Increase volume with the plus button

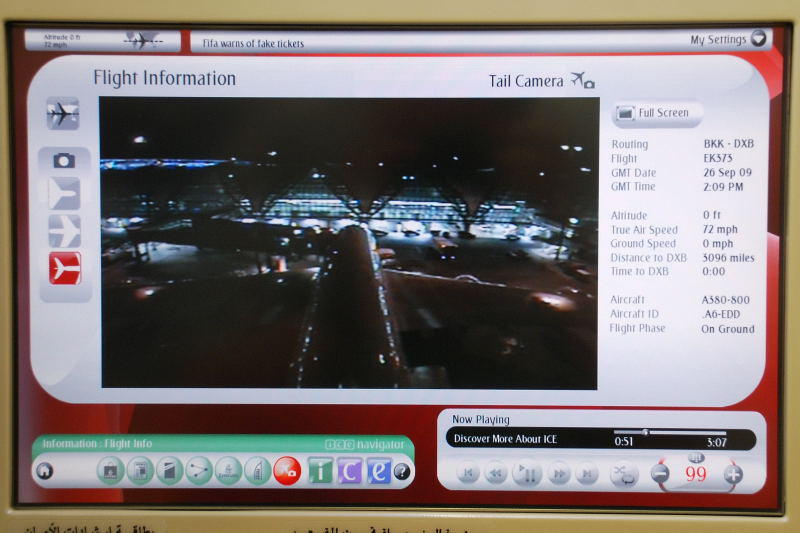733,475
